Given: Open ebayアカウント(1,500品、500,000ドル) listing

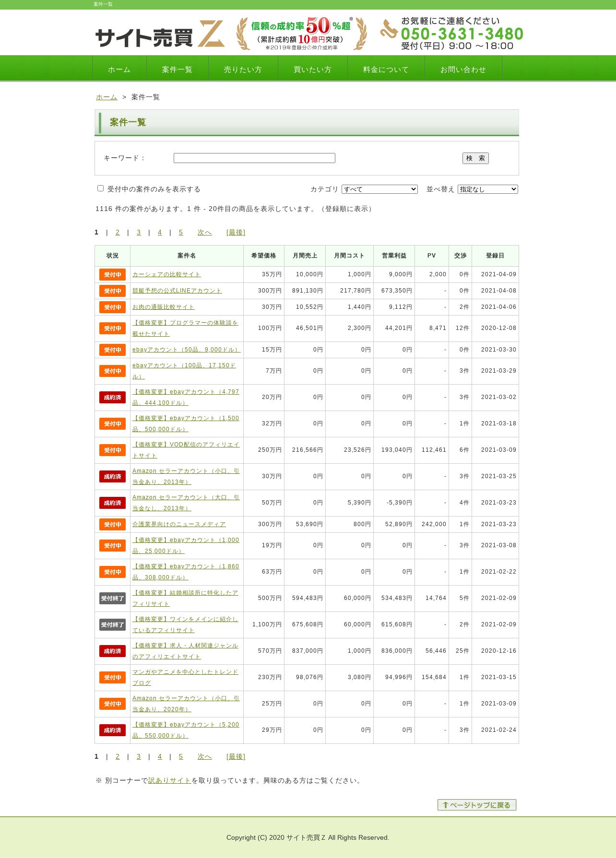Looking at the screenshot, I should pos(186,423).
